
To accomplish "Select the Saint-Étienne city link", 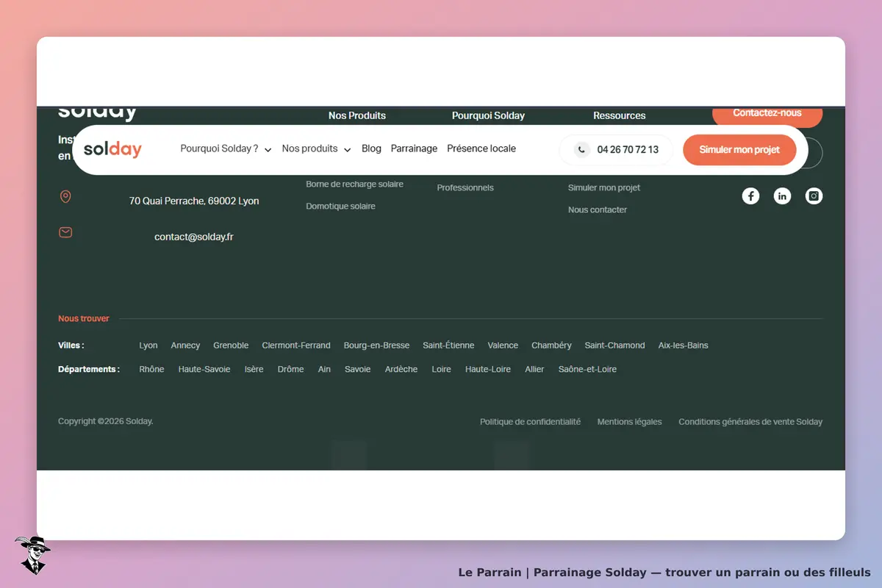I will tap(448, 345).
